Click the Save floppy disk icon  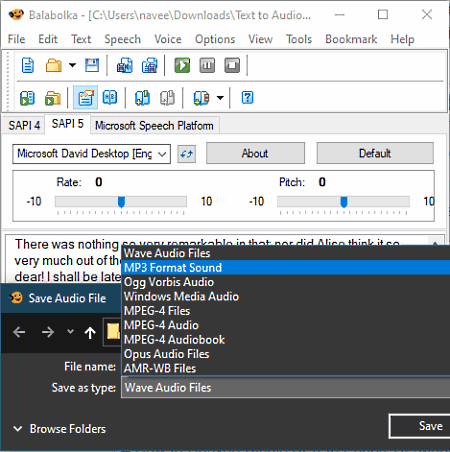tap(92, 65)
